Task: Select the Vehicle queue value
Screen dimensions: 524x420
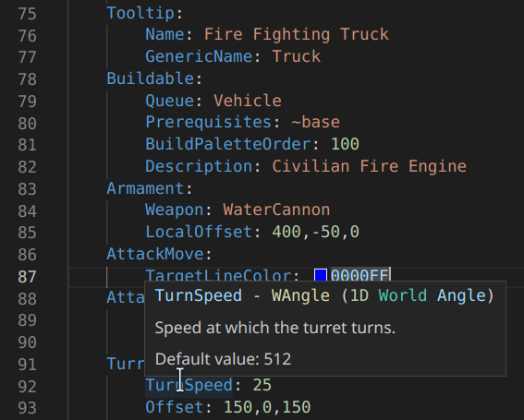Action: pyautogui.click(x=248, y=101)
